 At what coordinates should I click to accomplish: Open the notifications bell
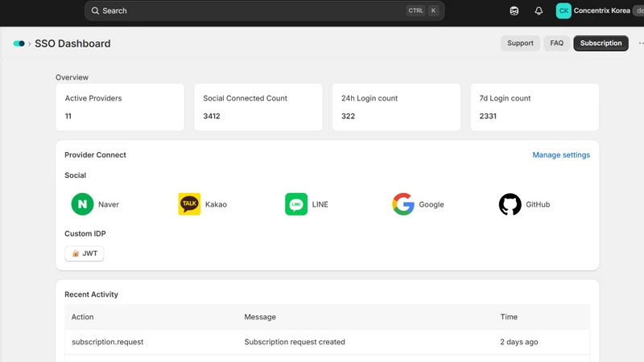click(x=539, y=11)
